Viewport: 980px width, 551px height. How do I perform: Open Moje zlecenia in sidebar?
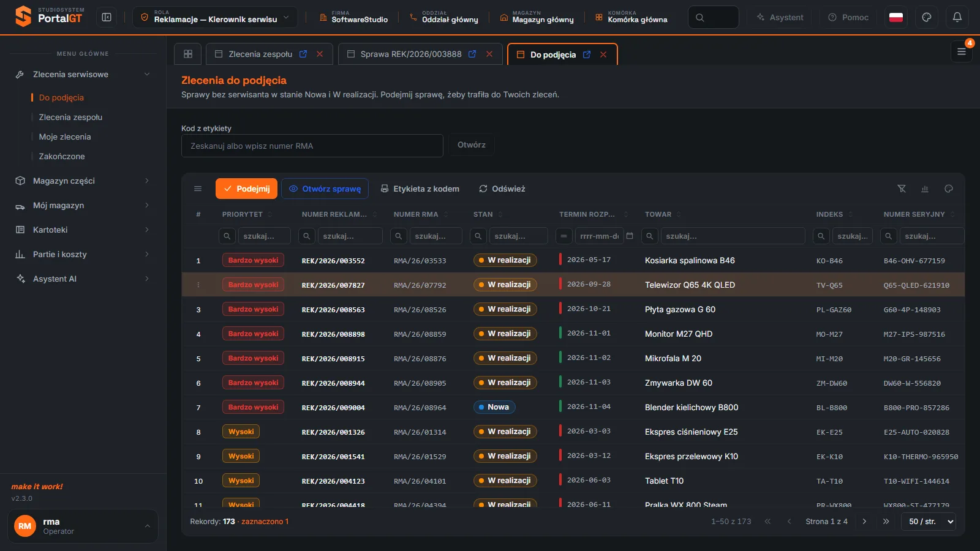(65, 137)
